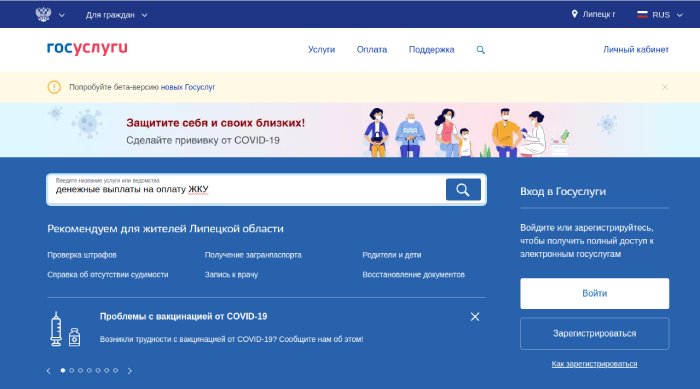Image resolution: width=700 pixels, height=389 pixels.
Task: Click the blue search button with magnifier
Action: 463,190
